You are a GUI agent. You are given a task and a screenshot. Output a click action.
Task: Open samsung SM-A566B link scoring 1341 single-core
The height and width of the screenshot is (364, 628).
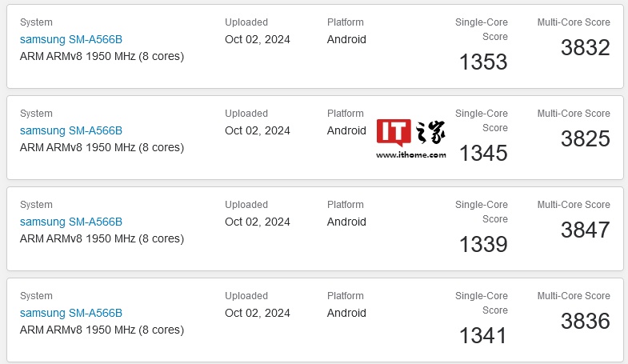pos(71,313)
